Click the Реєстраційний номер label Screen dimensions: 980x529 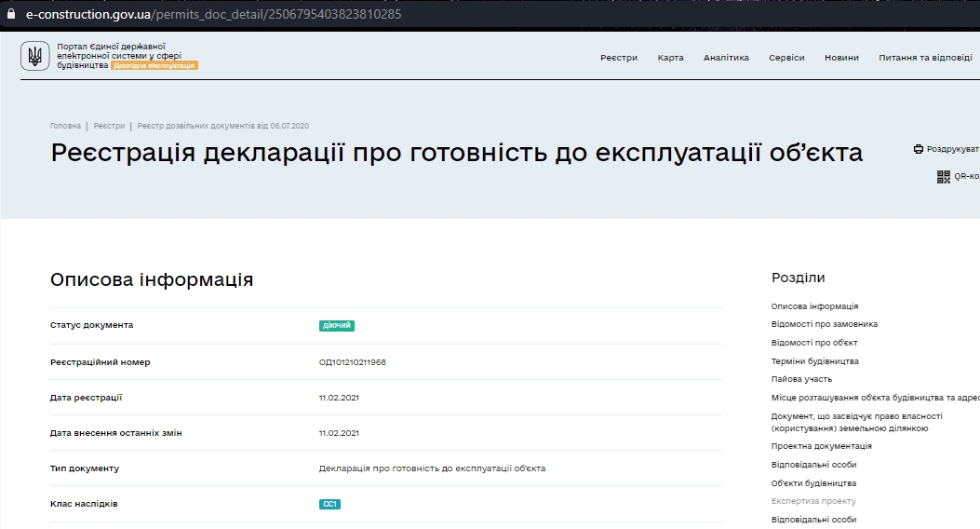(x=100, y=362)
